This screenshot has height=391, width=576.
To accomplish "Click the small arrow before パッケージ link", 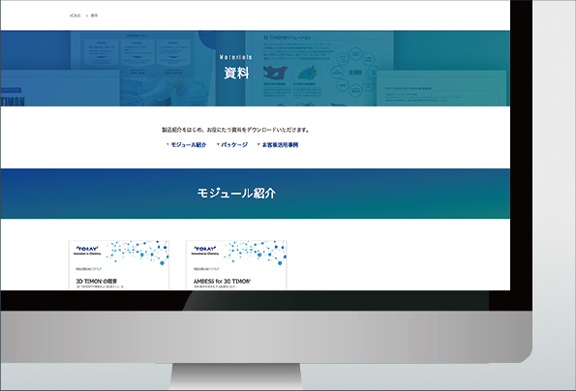I will click(218, 144).
